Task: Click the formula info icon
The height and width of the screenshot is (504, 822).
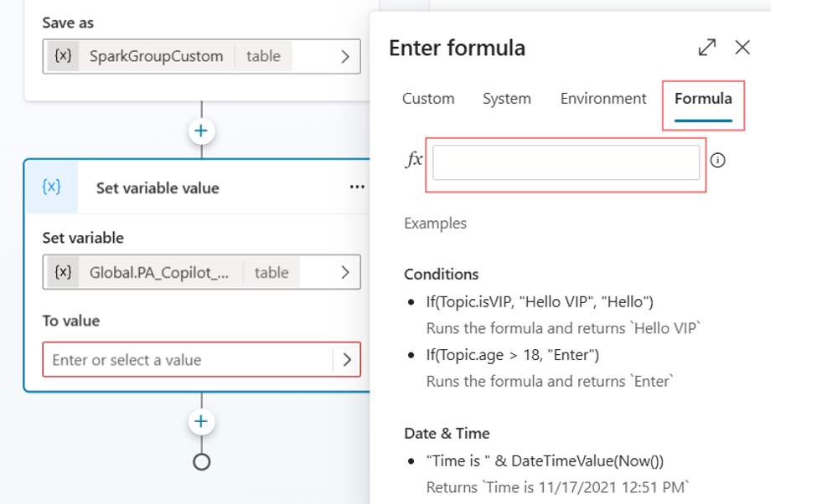Action: (717, 161)
